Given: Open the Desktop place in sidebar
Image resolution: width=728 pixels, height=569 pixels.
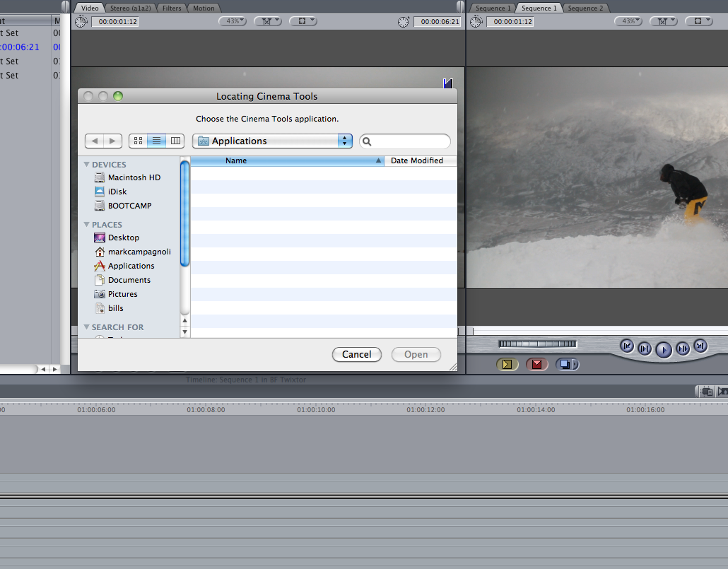Looking at the screenshot, I should coord(117,237).
